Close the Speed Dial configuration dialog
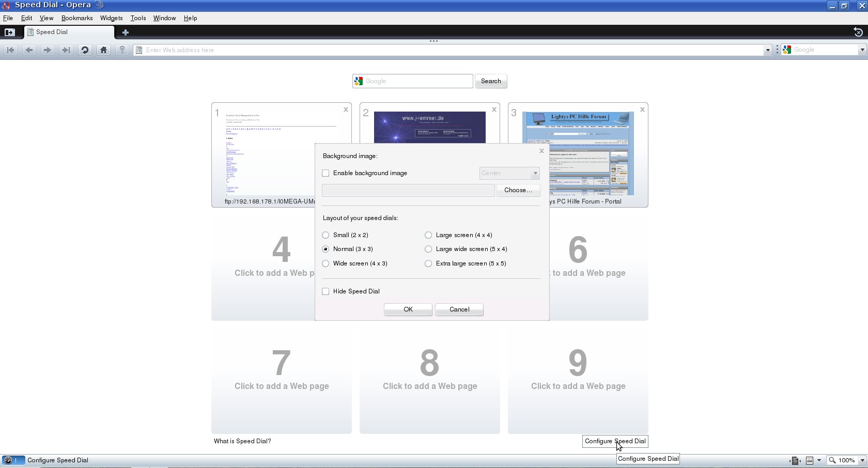Screen dimensions: 868x468 point(541,151)
